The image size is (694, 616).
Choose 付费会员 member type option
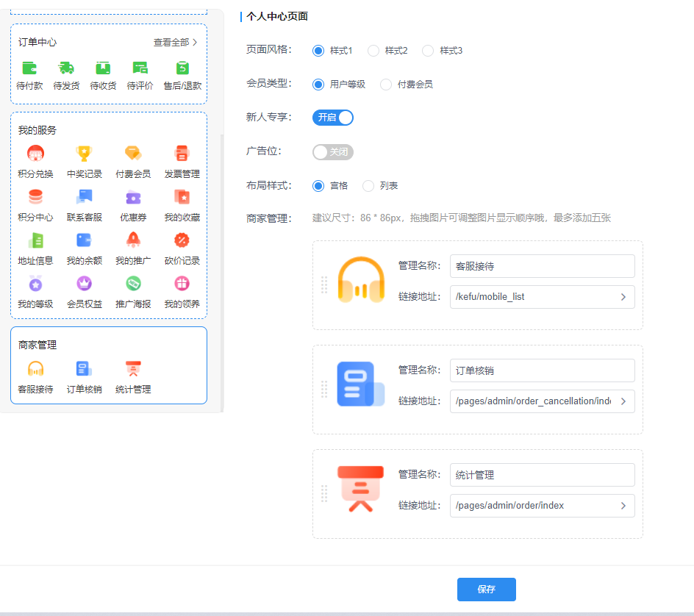pos(386,85)
